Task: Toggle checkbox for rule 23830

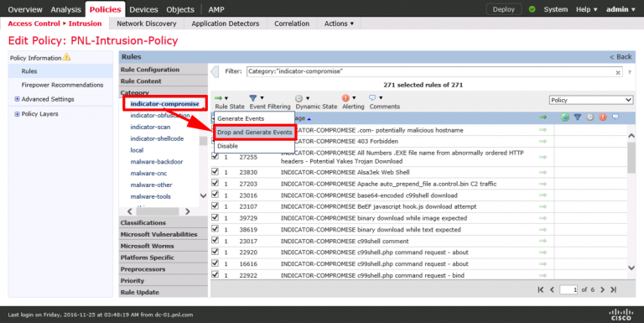Action: (x=215, y=171)
